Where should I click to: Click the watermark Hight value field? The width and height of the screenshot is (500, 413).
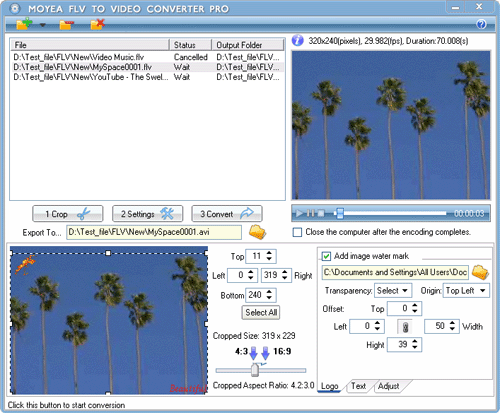(405, 345)
